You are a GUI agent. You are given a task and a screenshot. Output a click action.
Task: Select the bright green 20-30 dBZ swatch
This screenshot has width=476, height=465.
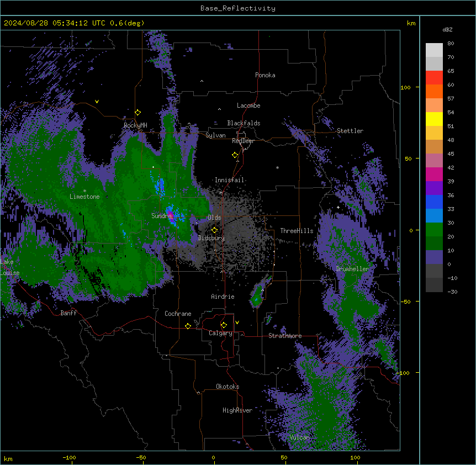pyautogui.click(x=434, y=230)
